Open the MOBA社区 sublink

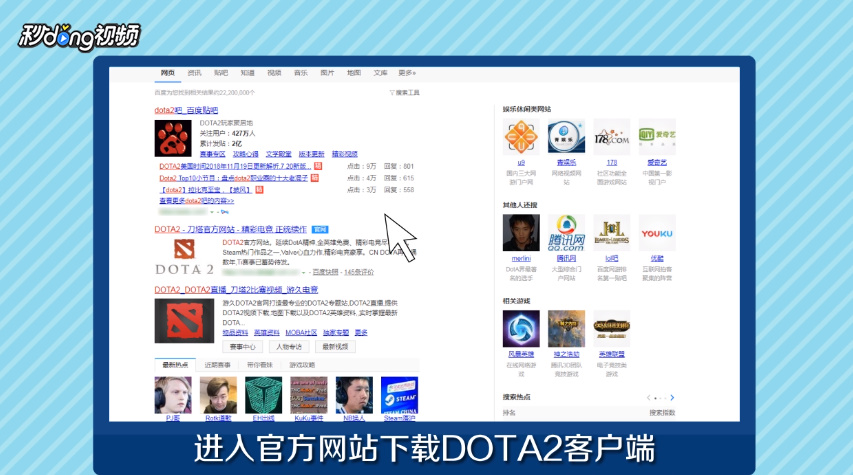tap(301, 332)
